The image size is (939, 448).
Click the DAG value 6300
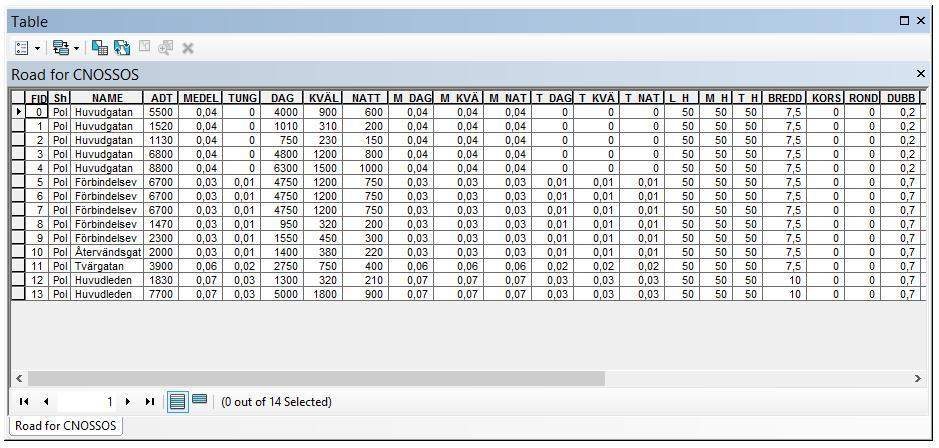[x=282, y=168]
